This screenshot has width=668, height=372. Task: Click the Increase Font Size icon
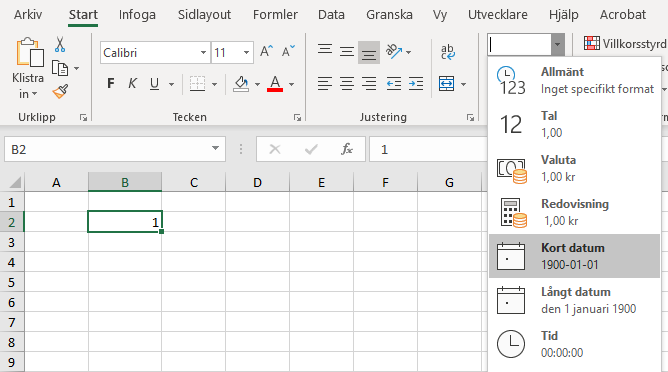point(267,52)
